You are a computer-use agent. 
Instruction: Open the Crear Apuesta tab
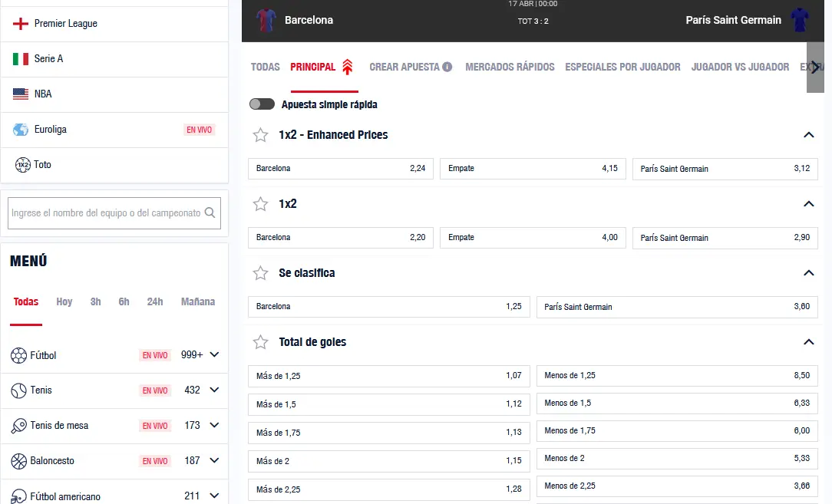[x=404, y=67]
